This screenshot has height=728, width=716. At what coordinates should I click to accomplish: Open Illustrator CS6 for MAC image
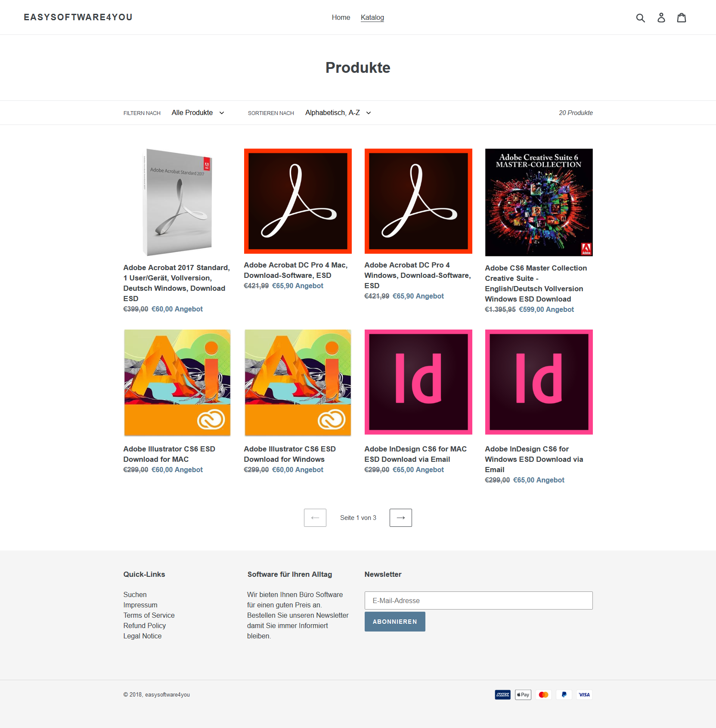click(x=177, y=383)
